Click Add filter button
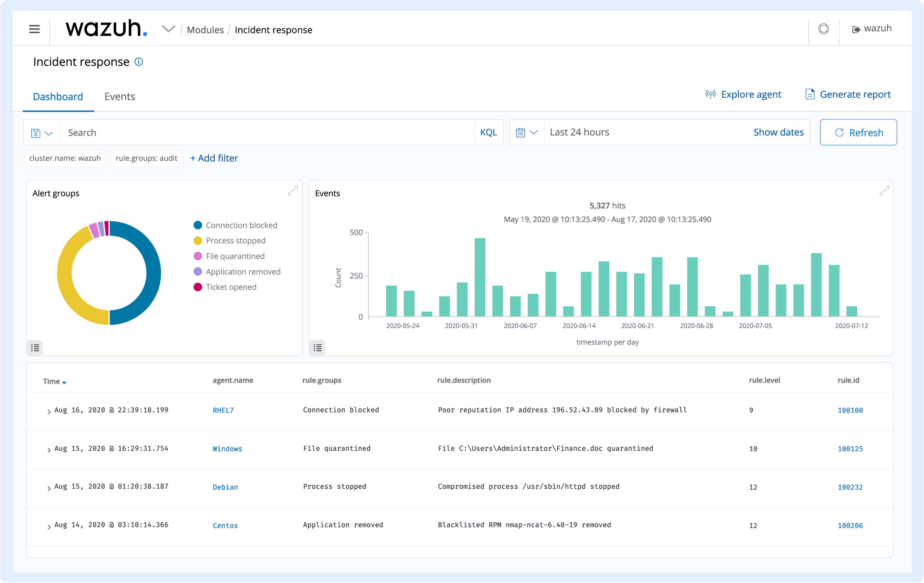Screen dimensions: 924x583 (x=214, y=158)
